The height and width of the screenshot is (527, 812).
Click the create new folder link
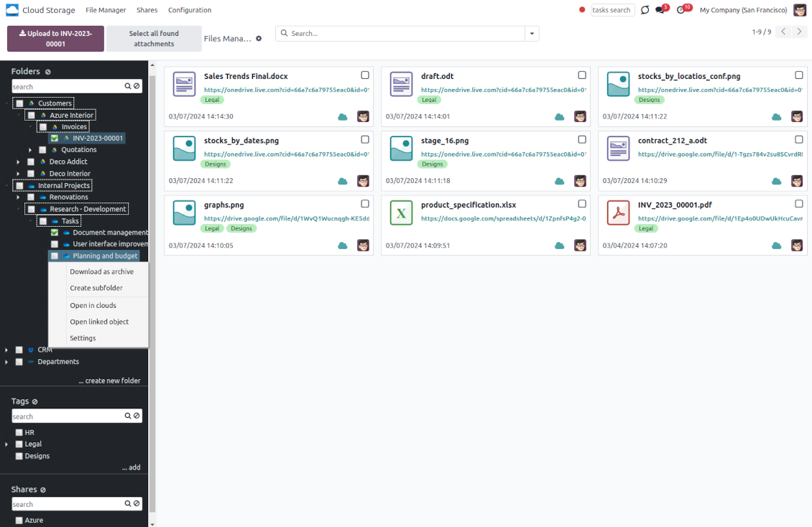click(x=109, y=381)
